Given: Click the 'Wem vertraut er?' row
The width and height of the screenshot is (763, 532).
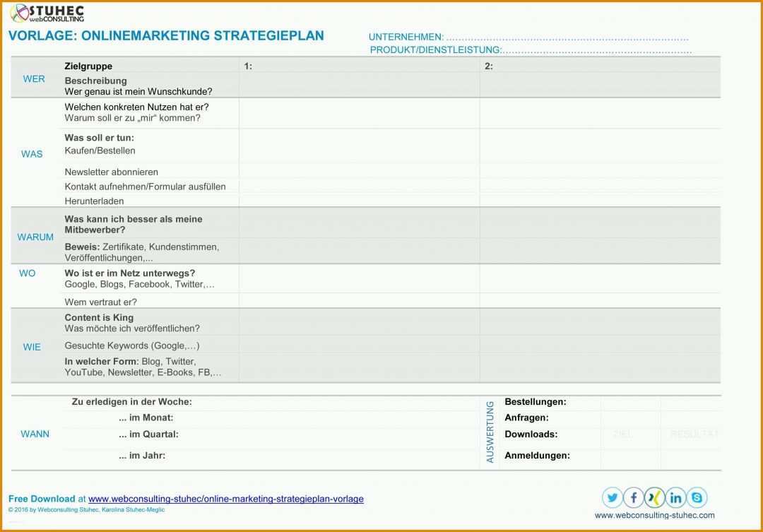Looking at the screenshot, I should point(100,302).
